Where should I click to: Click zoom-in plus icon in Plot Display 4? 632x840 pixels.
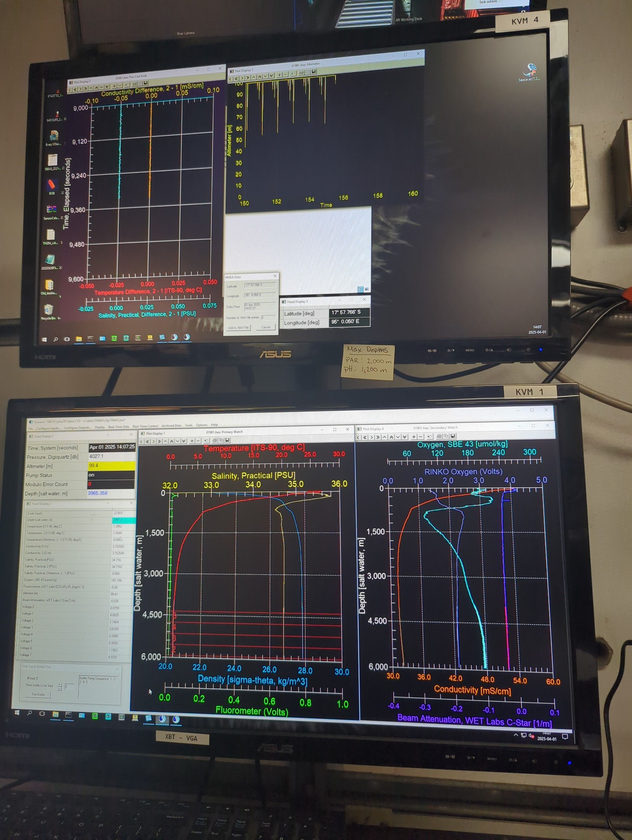coord(414,437)
